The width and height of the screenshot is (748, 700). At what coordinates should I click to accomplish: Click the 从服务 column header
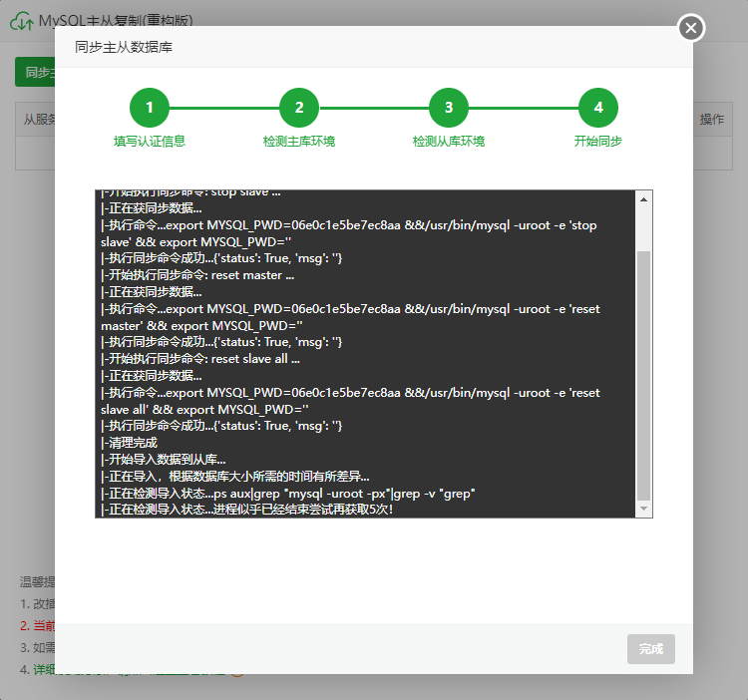click(x=39, y=120)
